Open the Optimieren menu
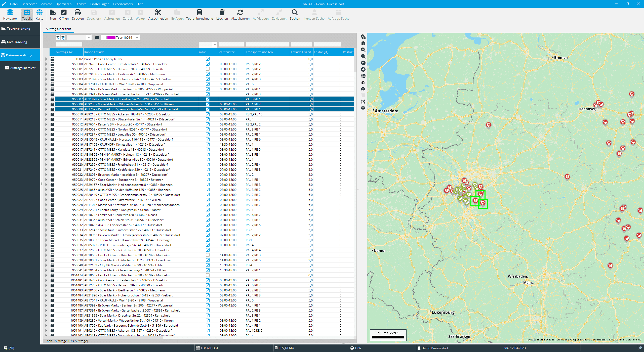644x352 pixels. pos(63,4)
